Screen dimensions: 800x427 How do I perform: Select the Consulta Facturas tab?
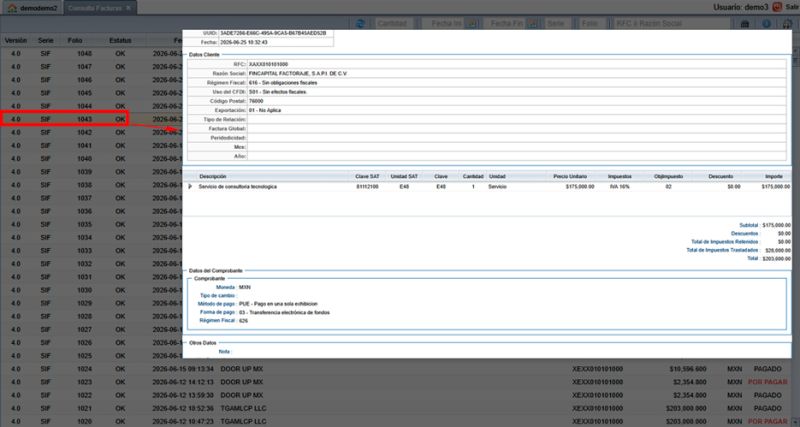tap(95, 8)
